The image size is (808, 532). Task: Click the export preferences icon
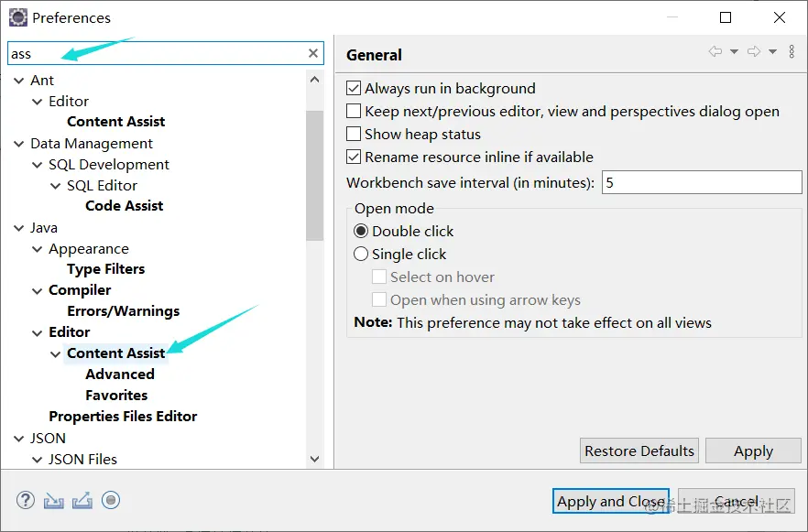[x=82, y=500]
